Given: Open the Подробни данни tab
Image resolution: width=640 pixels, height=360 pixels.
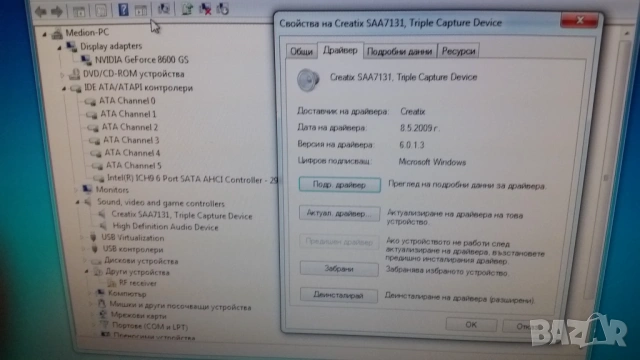Looking at the screenshot, I should coord(399,51).
